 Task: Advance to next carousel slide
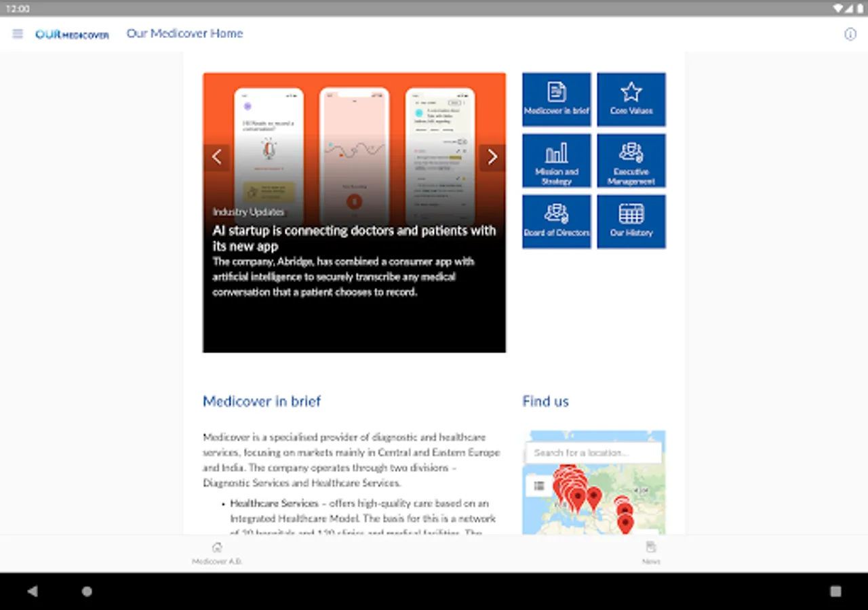tap(492, 157)
